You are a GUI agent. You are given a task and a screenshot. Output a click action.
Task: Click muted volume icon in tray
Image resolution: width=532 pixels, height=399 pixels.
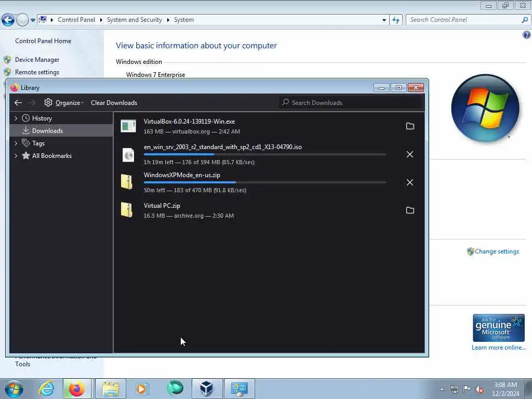pyautogui.click(x=480, y=389)
